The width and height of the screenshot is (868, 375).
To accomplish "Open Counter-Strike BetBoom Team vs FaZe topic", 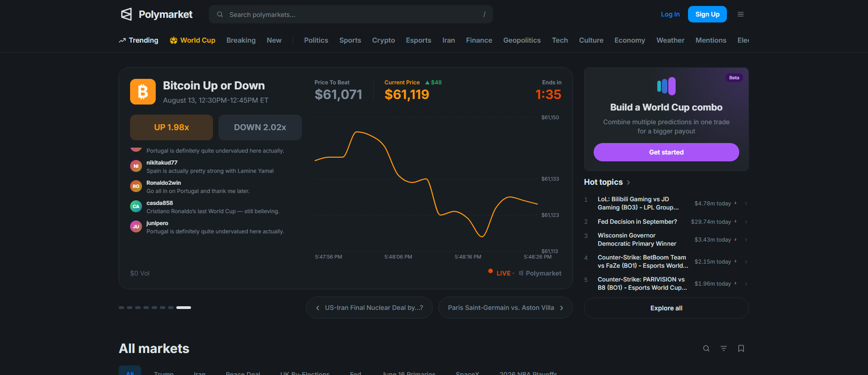I will point(643,262).
